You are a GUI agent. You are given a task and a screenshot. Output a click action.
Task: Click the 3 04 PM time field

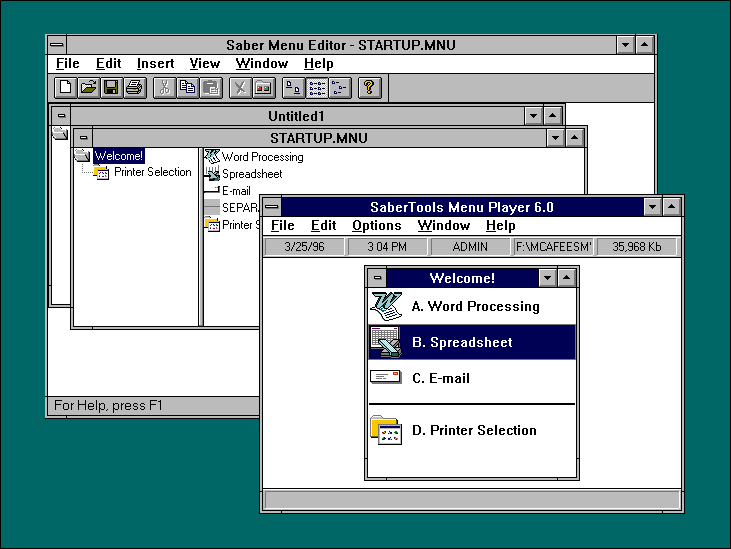[x=387, y=247]
